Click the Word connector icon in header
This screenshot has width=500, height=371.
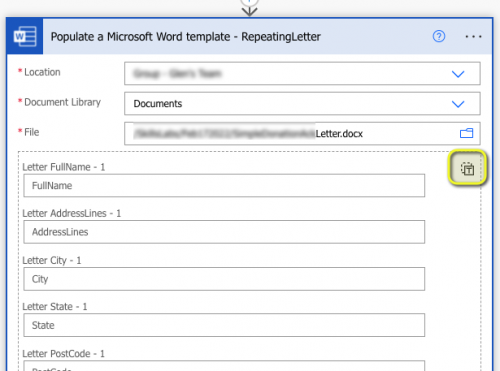pyautogui.click(x=25, y=36)
